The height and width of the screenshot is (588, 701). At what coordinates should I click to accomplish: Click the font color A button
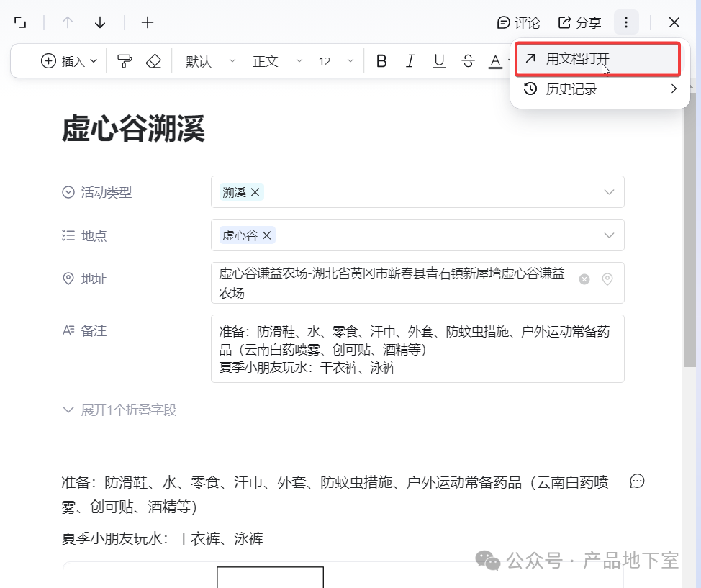(494, 61)
